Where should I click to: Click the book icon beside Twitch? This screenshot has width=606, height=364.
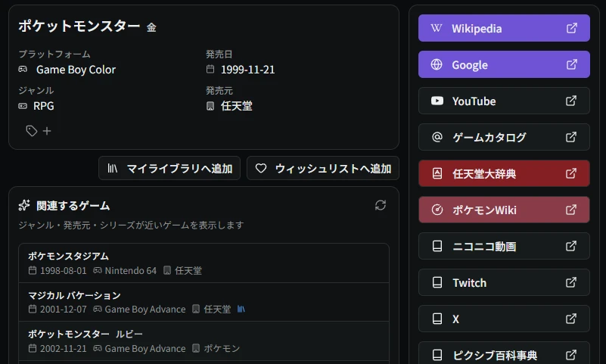pyautogui.click(x=437, y=282)
